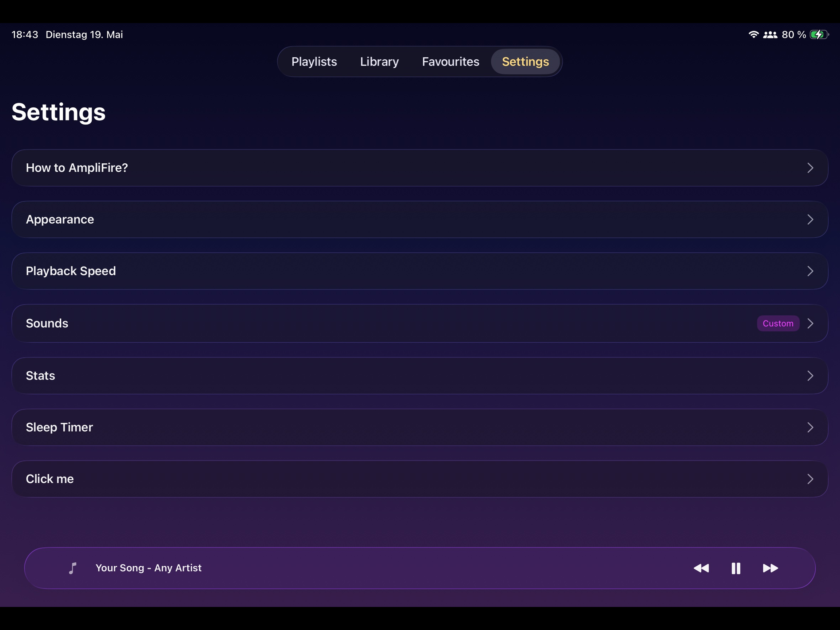840x630 pixels.
Task: Tap the Click me row
Action: click(x=420, y=479)
